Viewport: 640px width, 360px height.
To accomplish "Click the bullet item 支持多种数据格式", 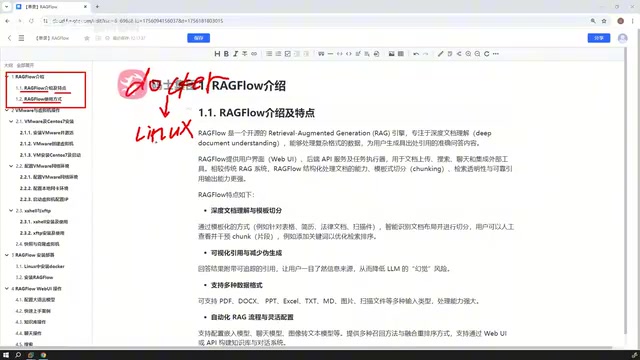I will (x=236, y=285).
